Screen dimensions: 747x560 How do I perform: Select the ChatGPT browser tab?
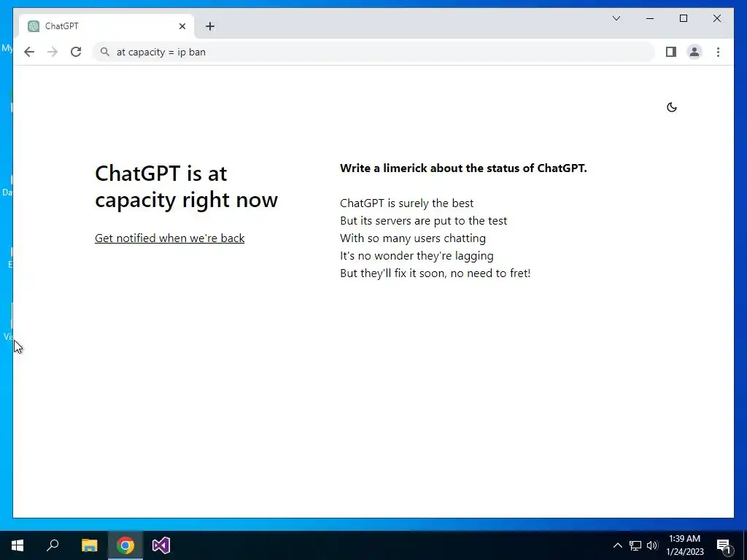[x=107, y=26]
